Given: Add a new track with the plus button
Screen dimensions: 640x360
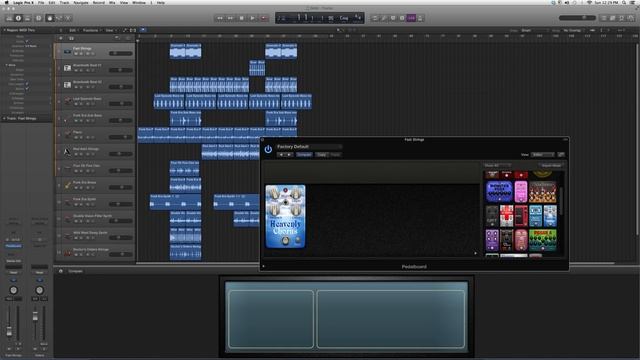Looking at the screenshot, I should click(x=61, y=38).
